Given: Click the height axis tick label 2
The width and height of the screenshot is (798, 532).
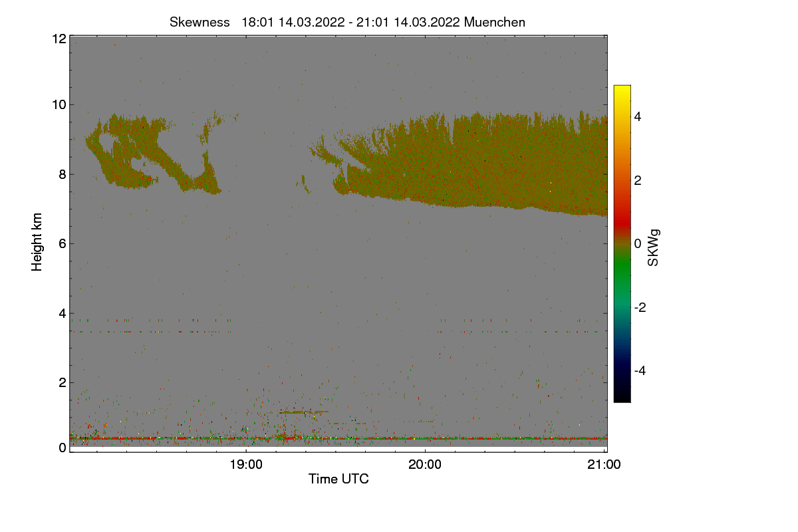Looking at the screenshot, I should click(62, 382).
